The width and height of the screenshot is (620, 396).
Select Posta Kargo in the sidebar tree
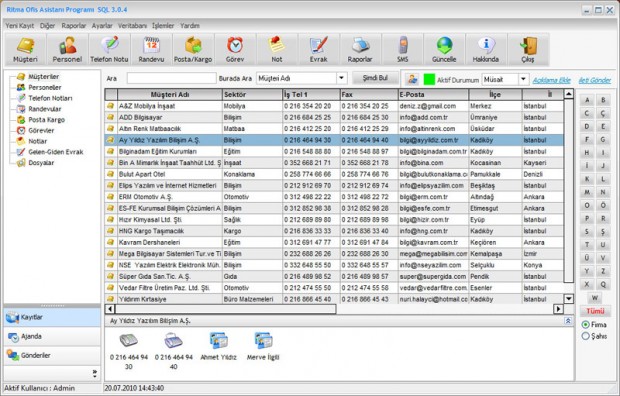coord(46,119)
